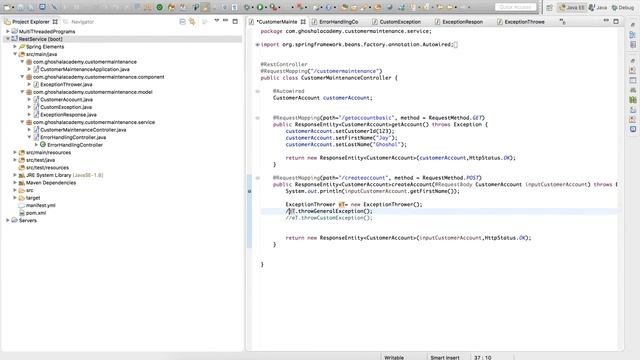Screen dimensions: 640x360
Task: Expand the folded import statements
Action: tap(258, 44)
